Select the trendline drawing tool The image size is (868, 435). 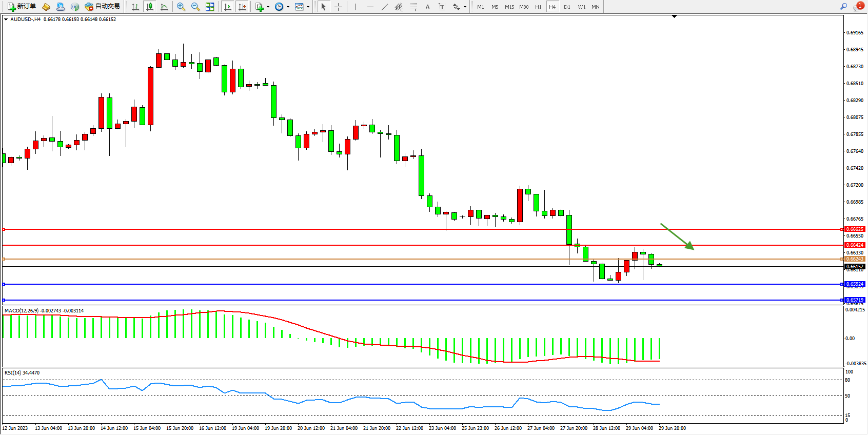(x=385, y=7)
